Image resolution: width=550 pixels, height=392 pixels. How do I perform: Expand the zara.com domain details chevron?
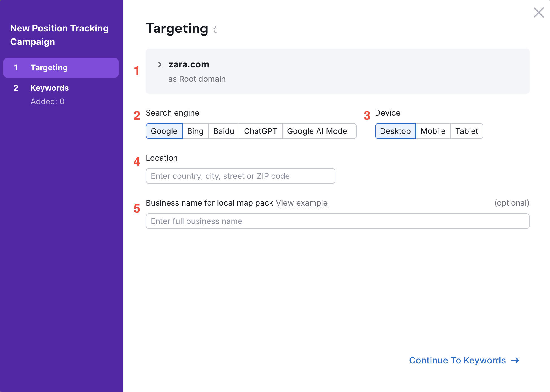click(x=160, y=64)
